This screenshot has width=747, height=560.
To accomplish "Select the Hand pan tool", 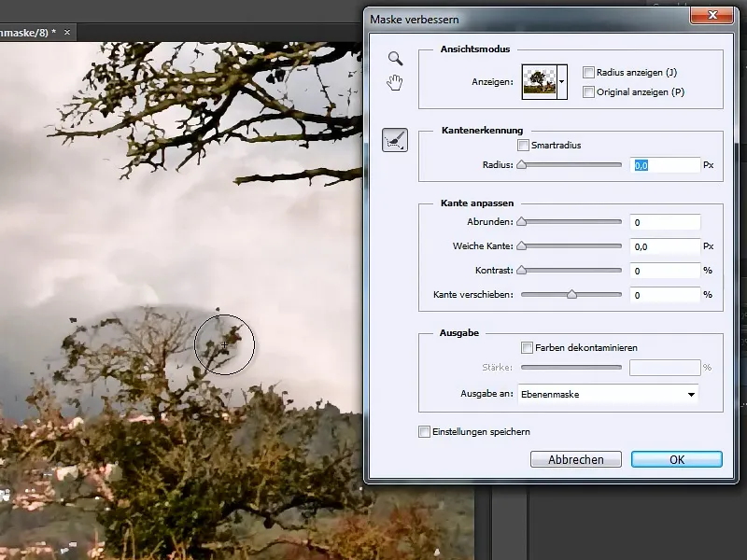I will click(x=394, y=82).
